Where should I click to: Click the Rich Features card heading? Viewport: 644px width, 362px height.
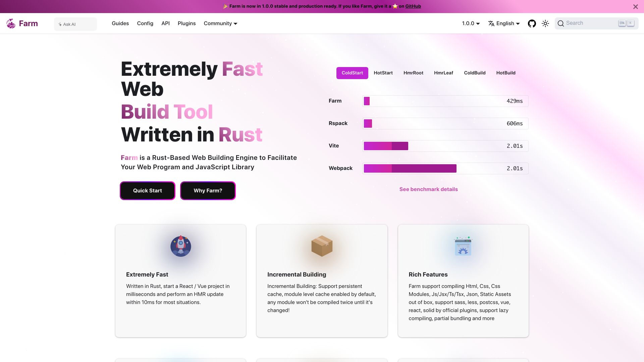pyautogui.click(x=428, y=275)
